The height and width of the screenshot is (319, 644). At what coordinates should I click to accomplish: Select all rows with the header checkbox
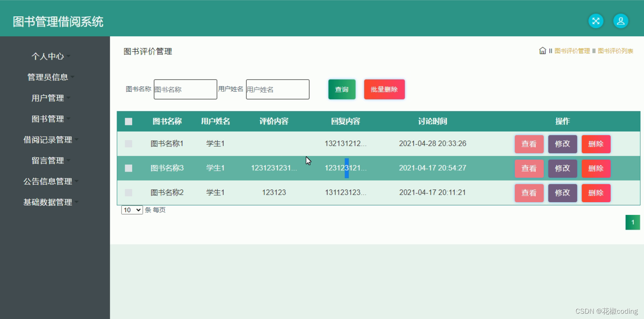coord(128,121)
